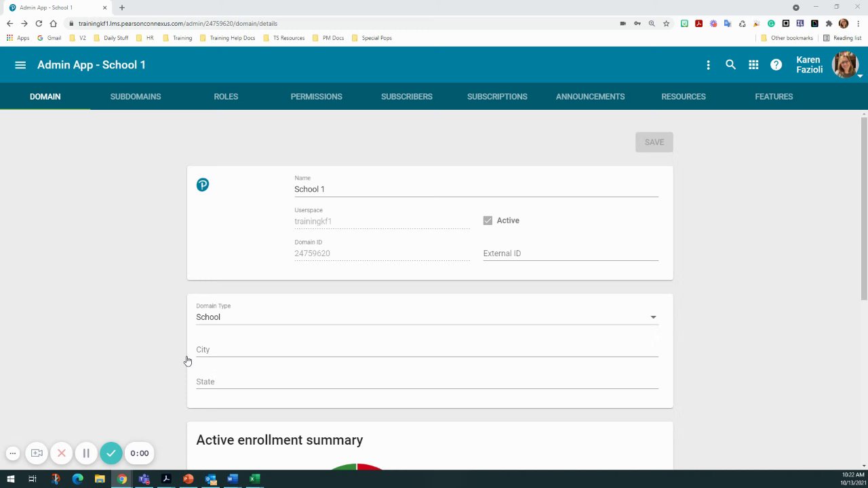The image size is (868, 488).
Task: Open the Other bookmarks folder
Action: coord(787,38)
